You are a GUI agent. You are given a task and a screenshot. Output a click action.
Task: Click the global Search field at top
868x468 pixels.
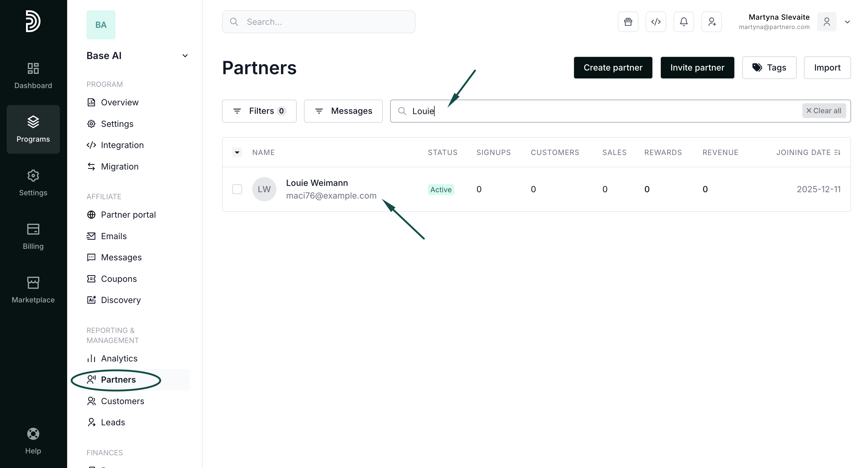pos(318,22)
